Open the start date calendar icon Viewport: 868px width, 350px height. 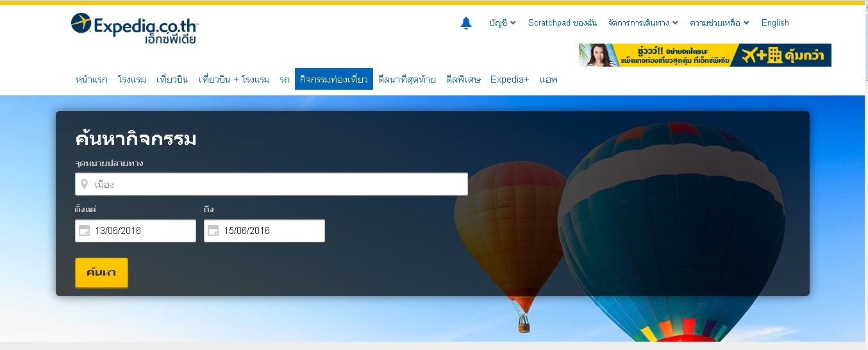pos(84,231)
